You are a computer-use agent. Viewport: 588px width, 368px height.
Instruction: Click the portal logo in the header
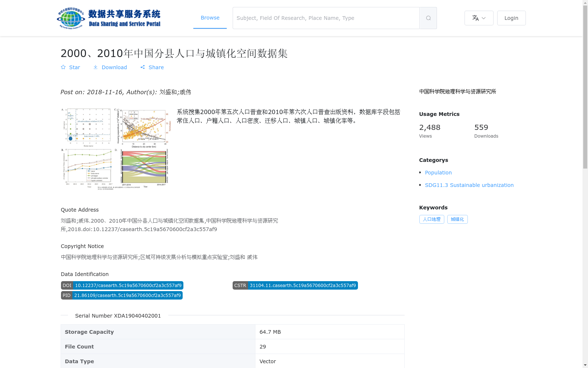pos(109,18)
